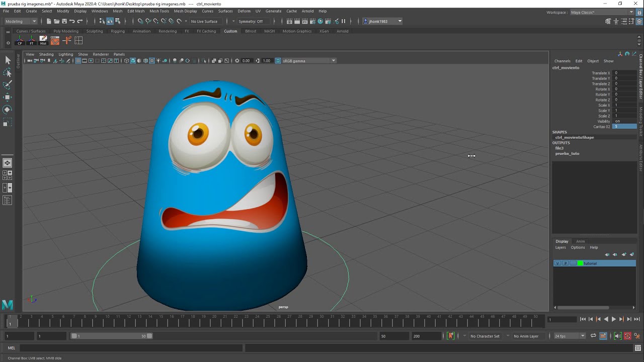The image size is (644, 362).
Task: Click the Open Scene folder icon
Action: pos(56,21)
